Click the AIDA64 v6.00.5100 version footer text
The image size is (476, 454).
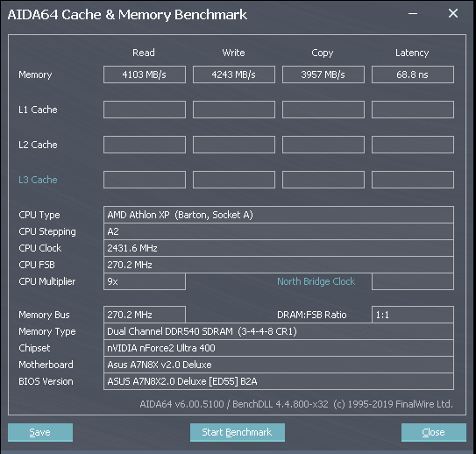(x=296, y=404)
